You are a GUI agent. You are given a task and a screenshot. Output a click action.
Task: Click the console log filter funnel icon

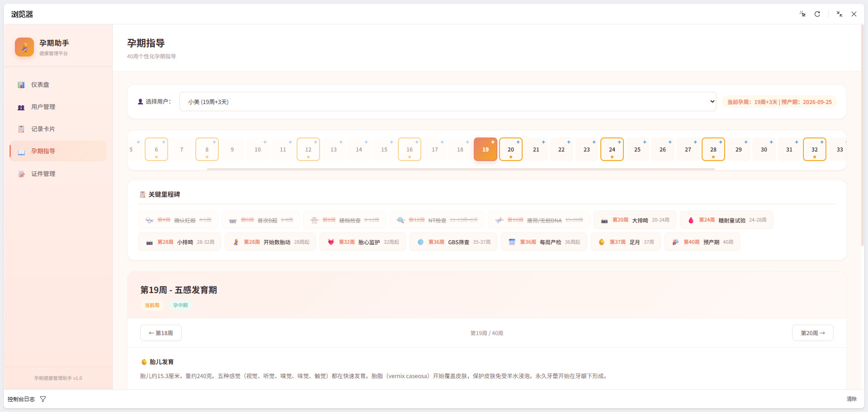click(43, 399)
